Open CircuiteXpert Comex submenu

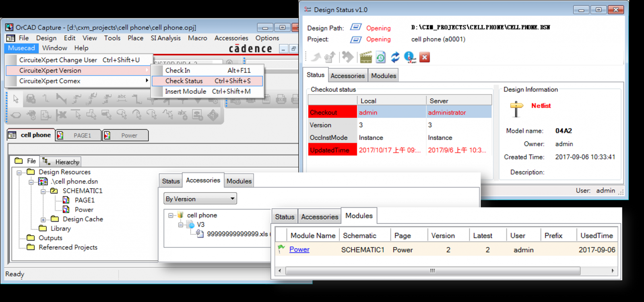point(78,81)
